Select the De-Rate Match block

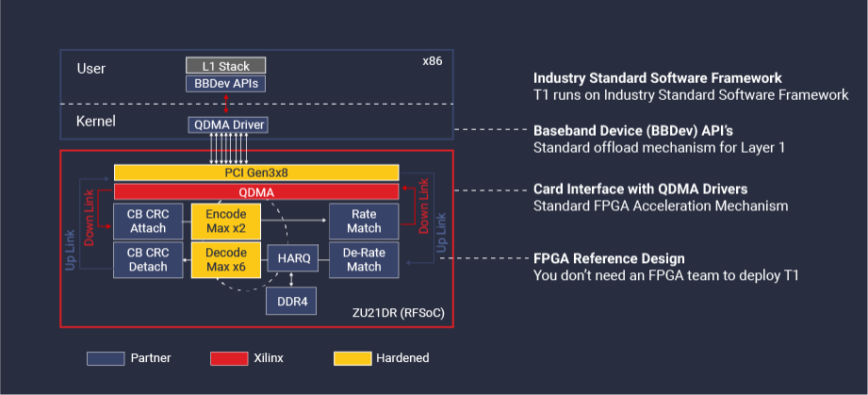point(364,260)
